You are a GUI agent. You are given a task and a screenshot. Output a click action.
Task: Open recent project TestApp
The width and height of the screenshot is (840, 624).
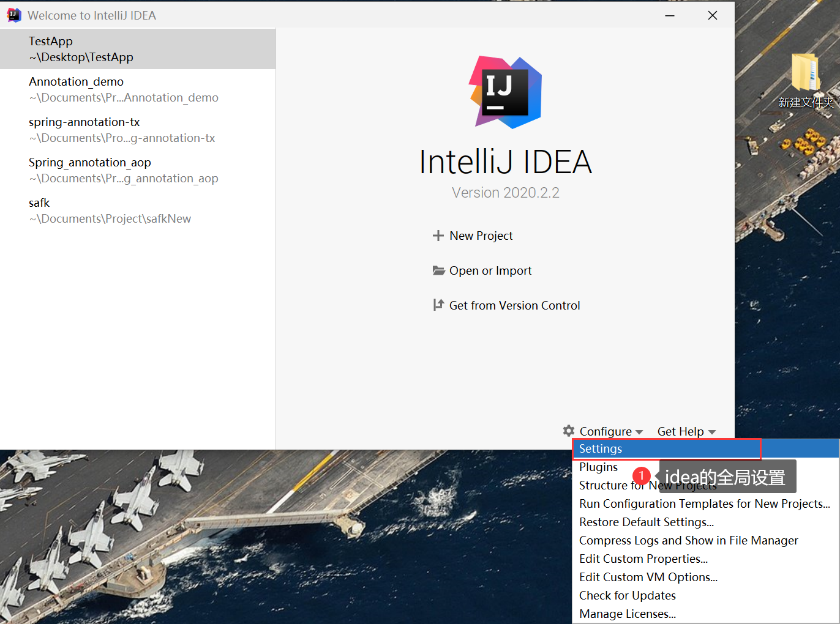tap(138, 49)
